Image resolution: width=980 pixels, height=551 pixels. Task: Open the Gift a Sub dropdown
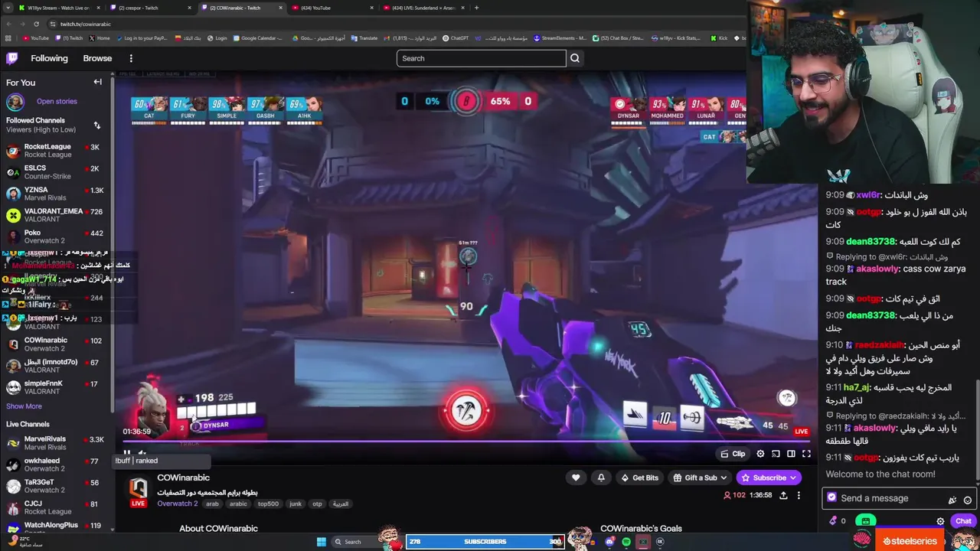pyautogui.click(x=700, y=478)
